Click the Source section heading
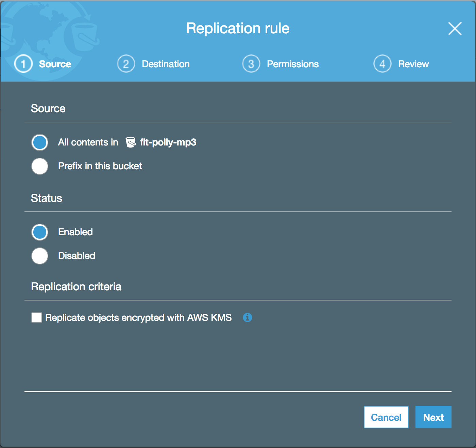 coord(48,108)
